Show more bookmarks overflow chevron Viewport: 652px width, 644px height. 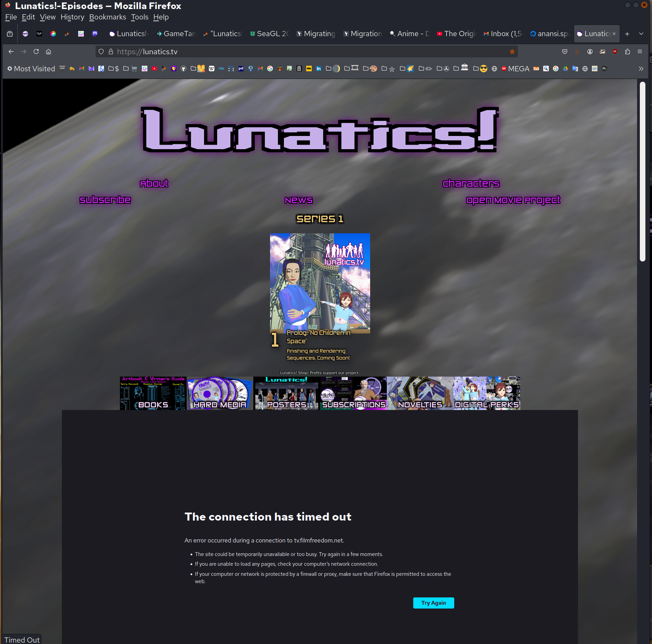pyautogui.click(x=641, y=69)
